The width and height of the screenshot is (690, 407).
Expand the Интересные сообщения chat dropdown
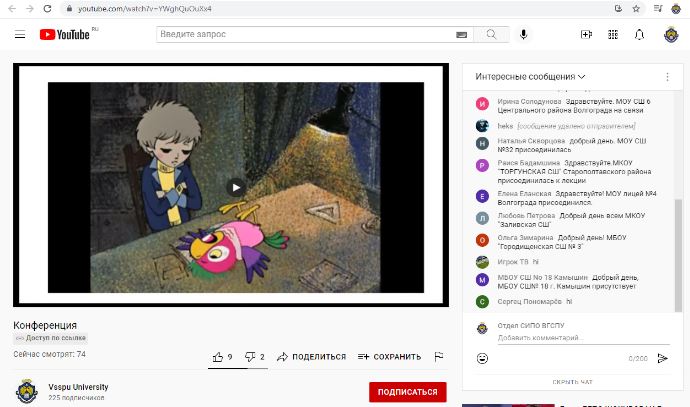click(530, 77)
